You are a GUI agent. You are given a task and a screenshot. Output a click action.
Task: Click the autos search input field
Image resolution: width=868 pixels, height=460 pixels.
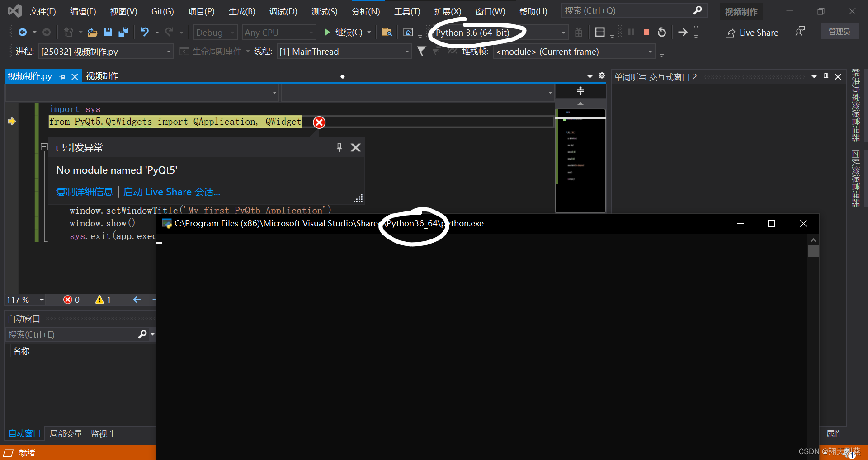[72, 334]
